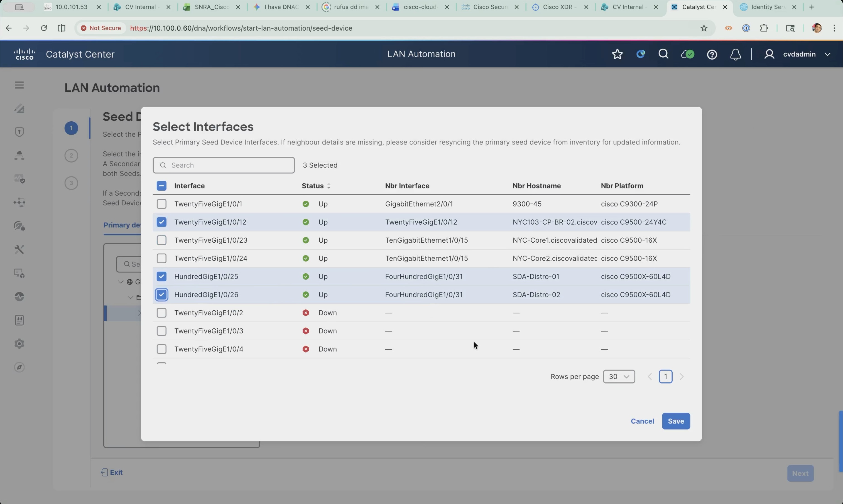The width and height of the screenshot is (843, 504).
Task: Open the Design sidebar icon
Action: click(19, 109)
